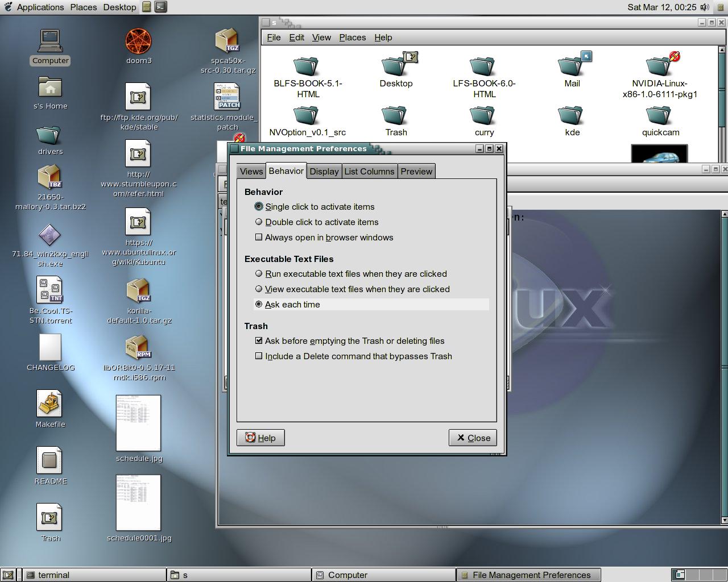728x582 pixels.
Task: Click Close button in preferences dialog
Action: pos(473,438)
